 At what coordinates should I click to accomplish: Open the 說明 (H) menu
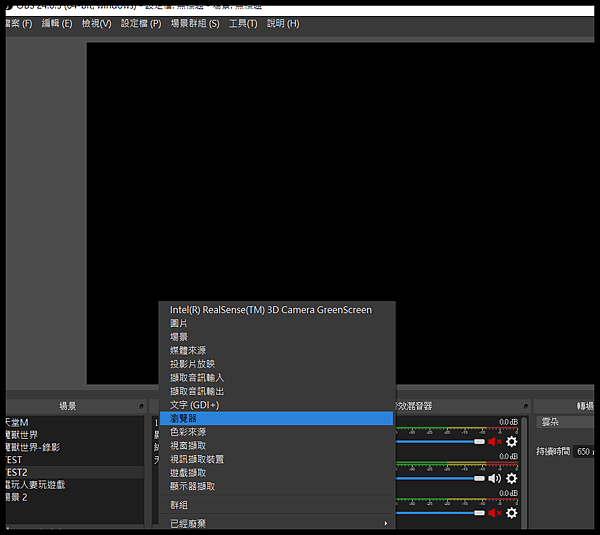pos(283,24)
